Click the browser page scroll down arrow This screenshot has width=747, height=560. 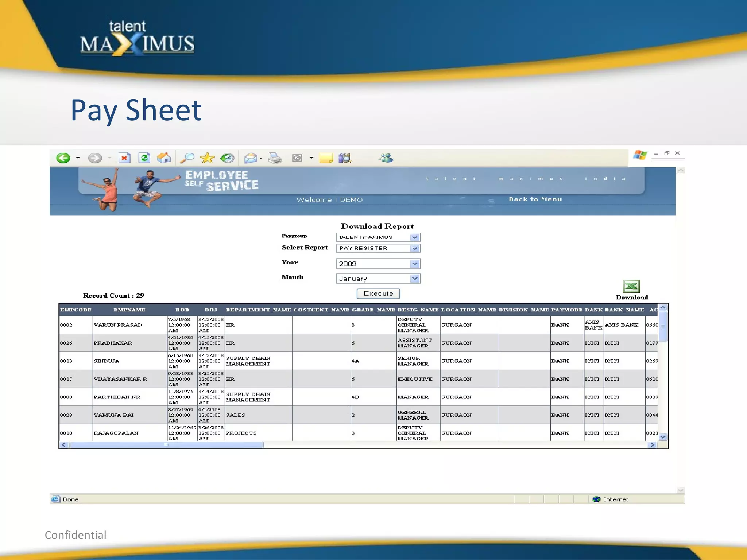tap(681, 490)
